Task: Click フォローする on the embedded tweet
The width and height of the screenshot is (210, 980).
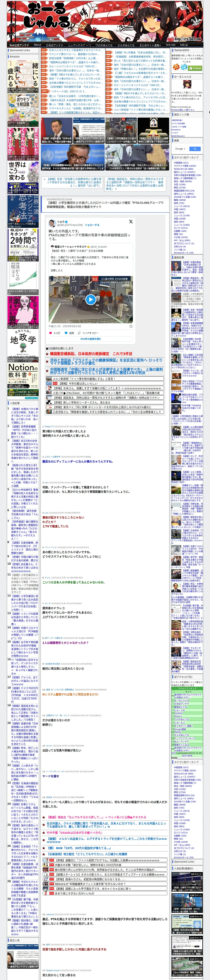Action: (x=92, y=225)
